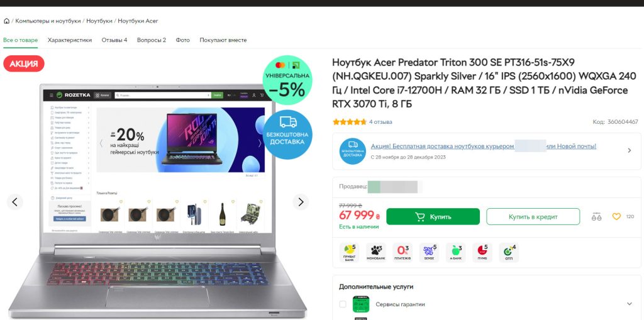Viewport: 644px width, 320px height.
Task: Choose the A-Bank green apple icon
Action: click(x=455, y=252)
